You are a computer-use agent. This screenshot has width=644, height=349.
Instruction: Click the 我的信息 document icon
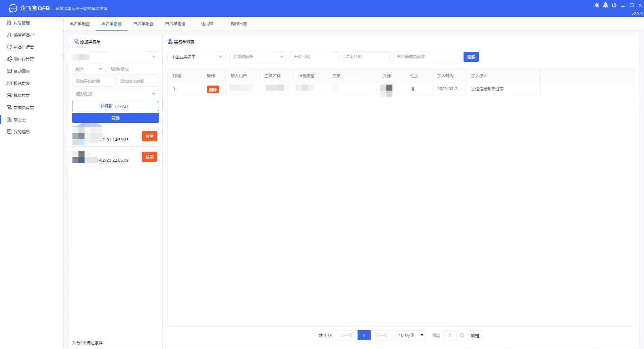coord(9,132)
